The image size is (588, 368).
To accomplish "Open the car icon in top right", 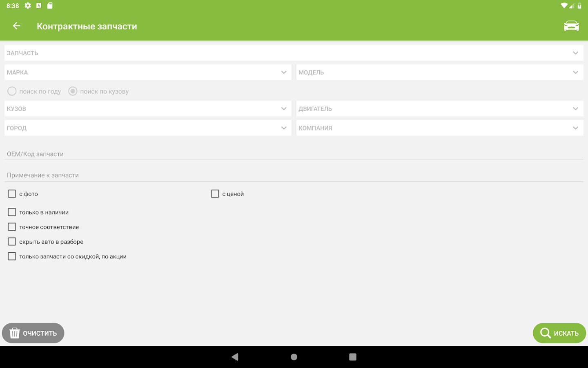I will 571,26.
